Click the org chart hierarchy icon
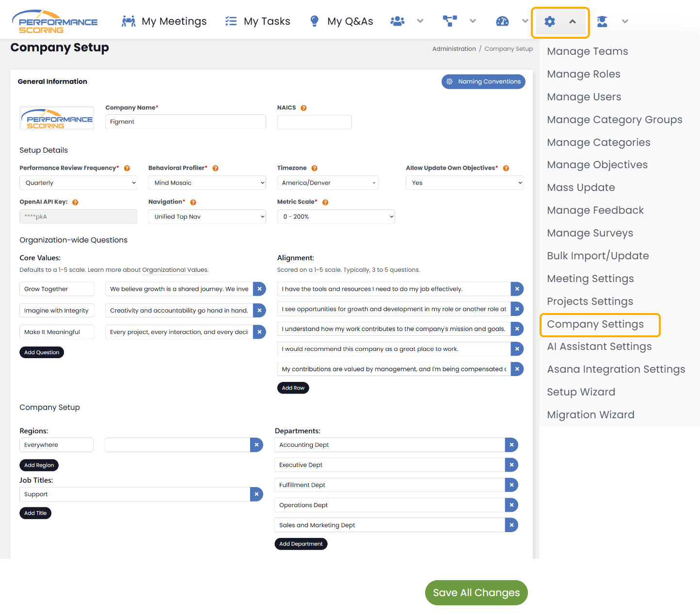This screenshot has width=700, height=615. pos(449,21)
